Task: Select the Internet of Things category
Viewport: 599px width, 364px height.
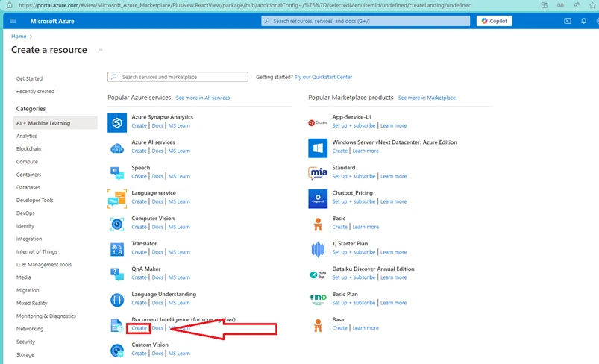Action: [37, 251]
